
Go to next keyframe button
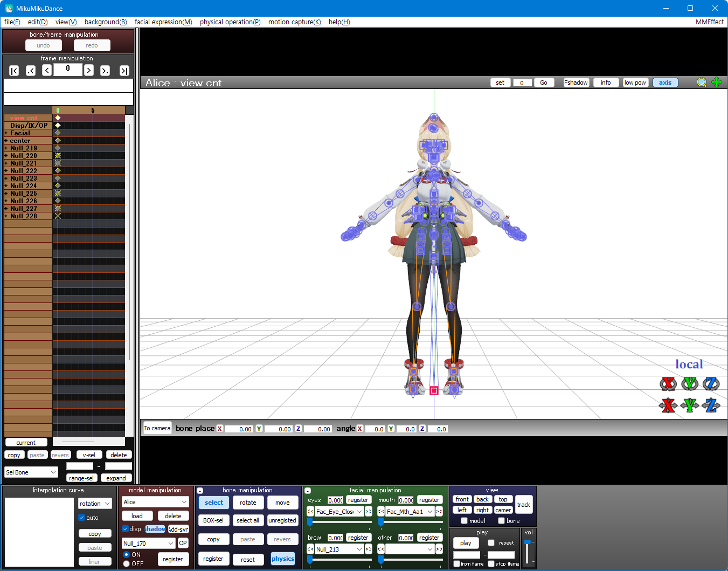pyautogui.click(x=105, y=71)
